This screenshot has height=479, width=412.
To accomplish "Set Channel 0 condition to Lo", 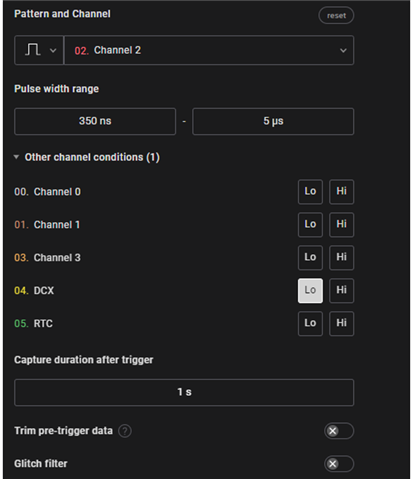I will pyautogui.click(x=310, y=192).
